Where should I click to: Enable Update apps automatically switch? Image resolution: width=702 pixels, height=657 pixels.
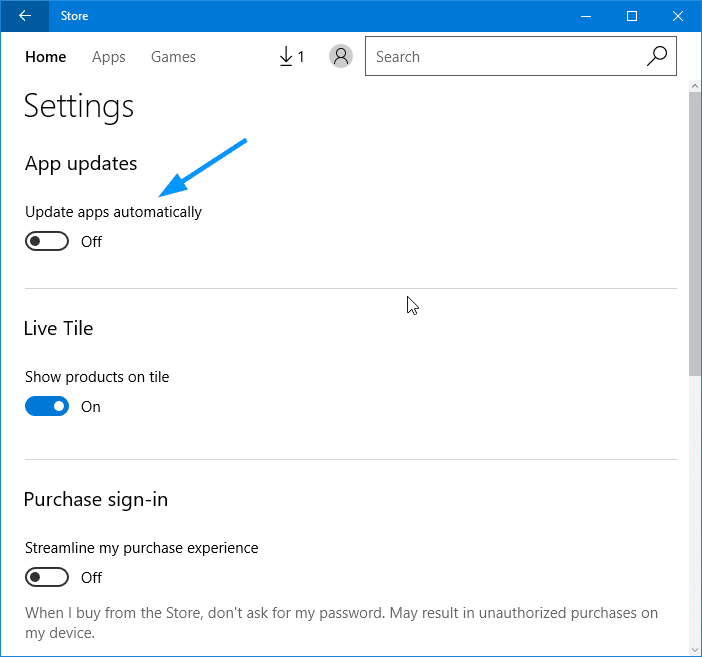(x=47, y=241)
